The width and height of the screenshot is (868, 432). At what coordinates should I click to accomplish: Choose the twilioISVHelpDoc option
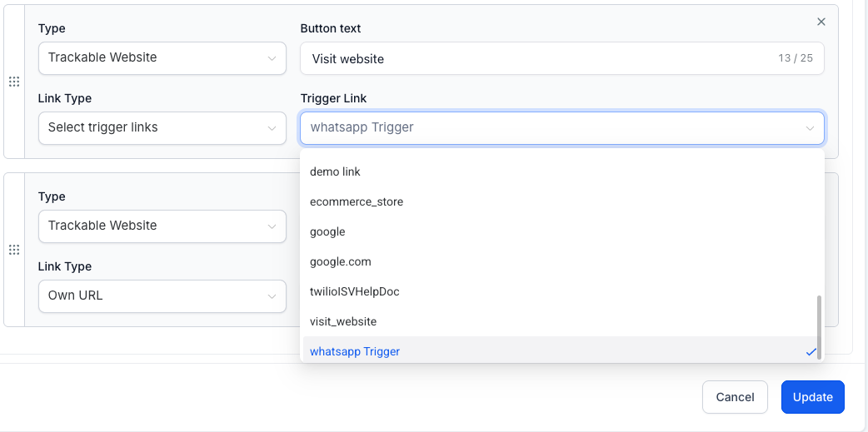tap(355, 291)
